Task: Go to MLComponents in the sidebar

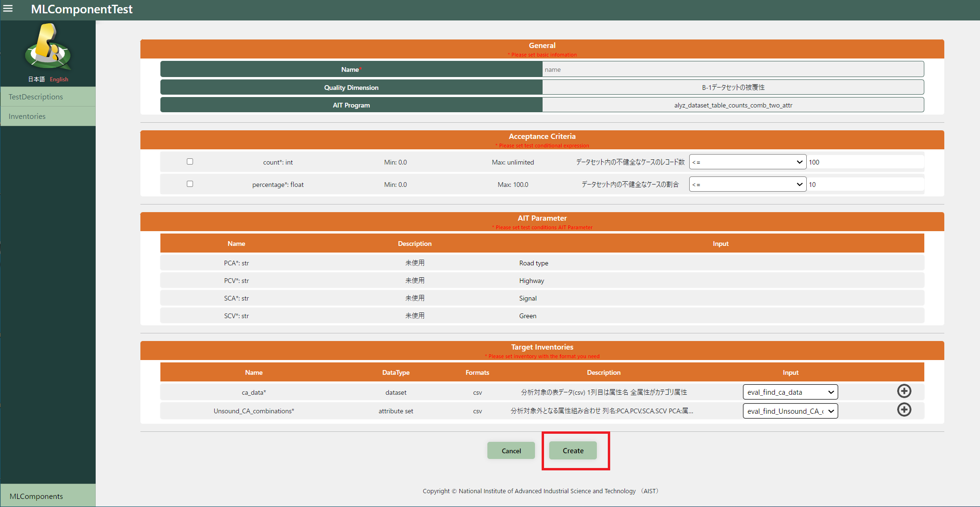Action: coord(36,496)
